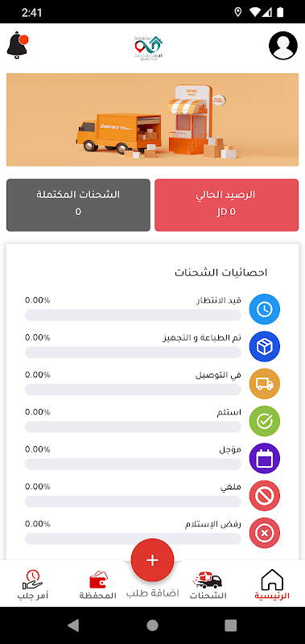The image size is (305, 644).
Task: Tap the company logo at top
Action: (x=148, y=47)
